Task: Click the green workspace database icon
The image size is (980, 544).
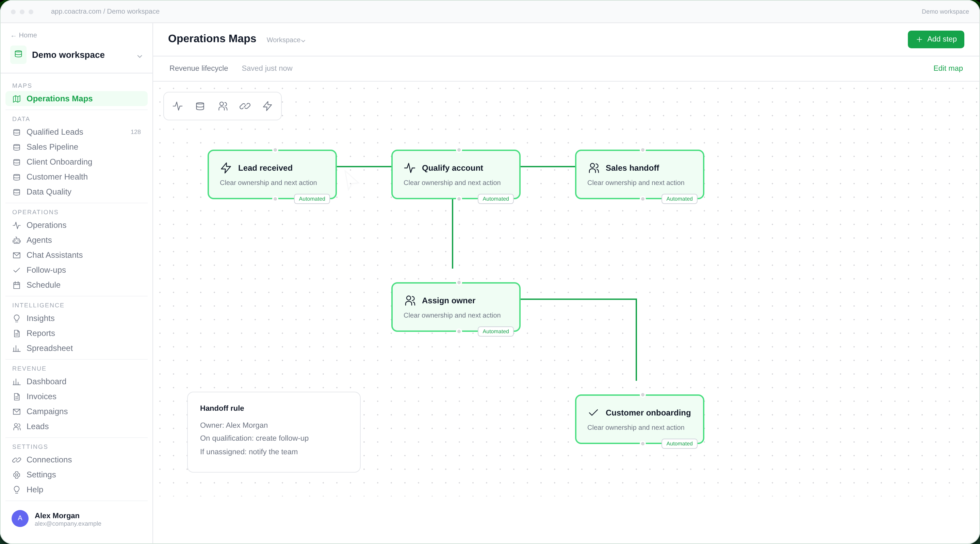Action: pos(18,54)
